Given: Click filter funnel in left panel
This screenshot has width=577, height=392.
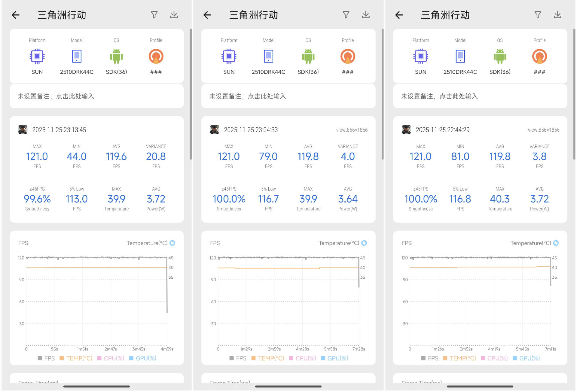Looking at the screenshot, I should 154,15.
